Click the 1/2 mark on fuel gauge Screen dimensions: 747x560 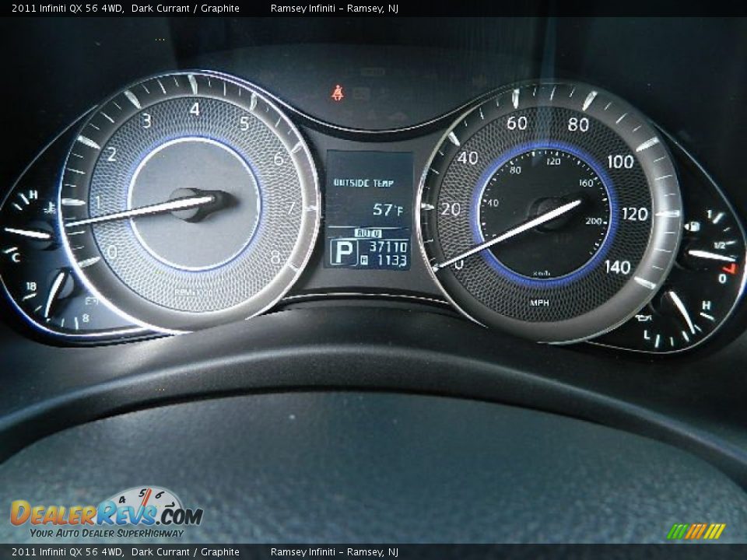click(x=719, y=245)
